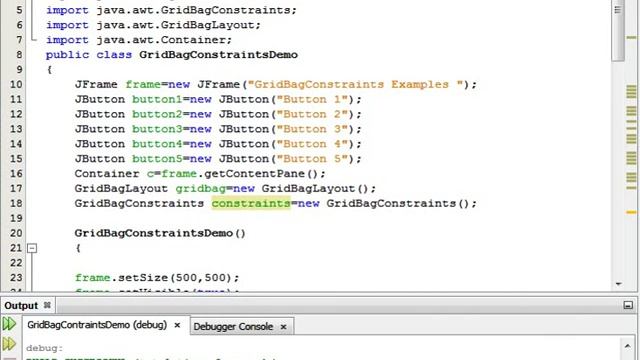Viewport: 640px width, 360px height.
Task: Click the second re-run icon in Output sidebar
Action: pyautogui.click(x=9, y=344)
